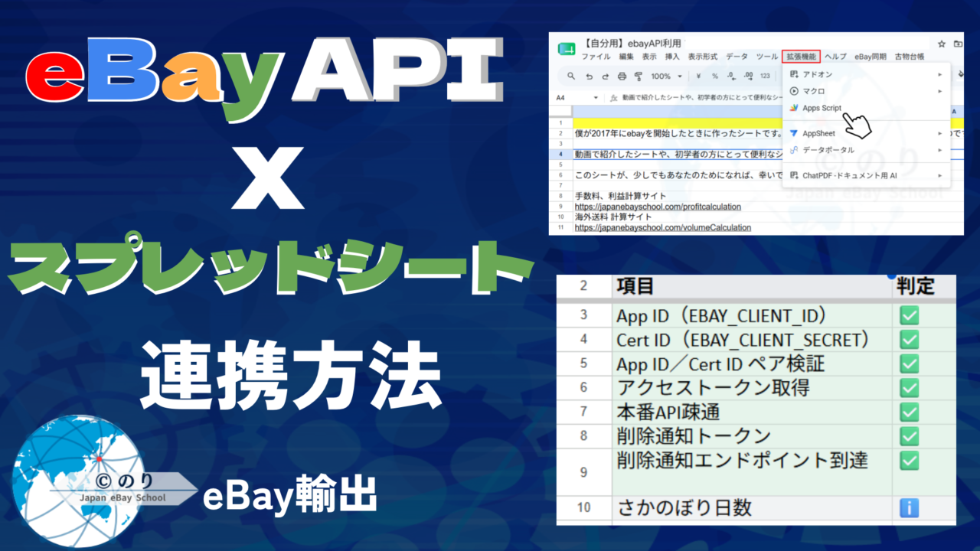Open the 表示形式 menu
Viewport: 980px width, 551px height.
(x=703, y=57)
